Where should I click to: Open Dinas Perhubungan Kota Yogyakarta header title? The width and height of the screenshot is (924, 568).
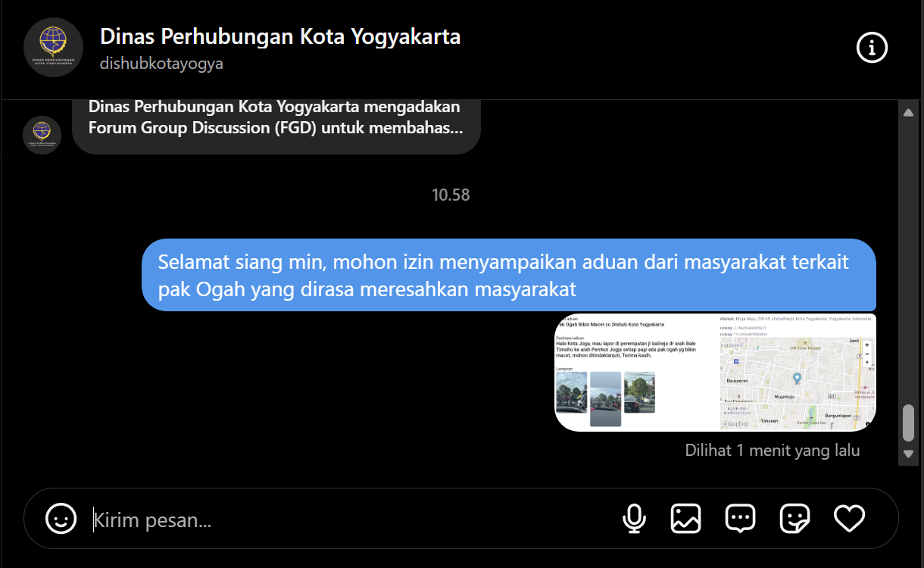[x=280, y=36]
